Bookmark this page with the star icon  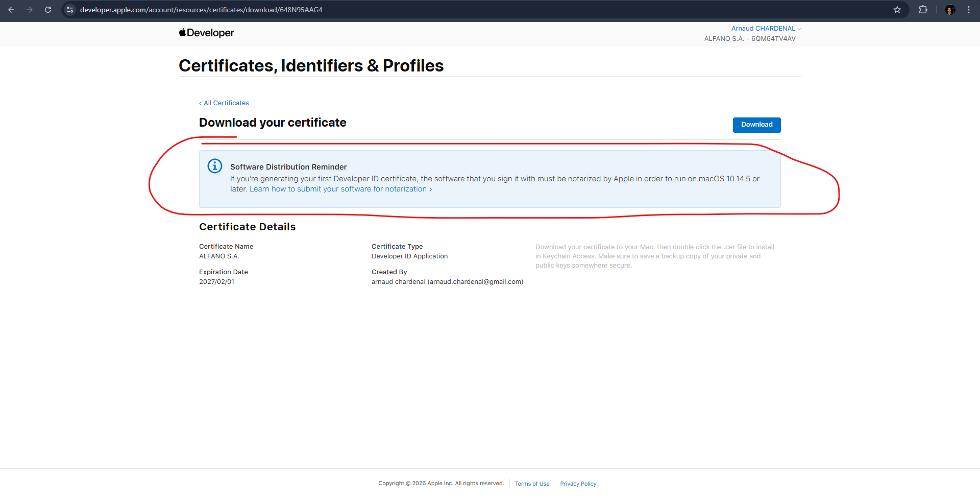(897, 10)
